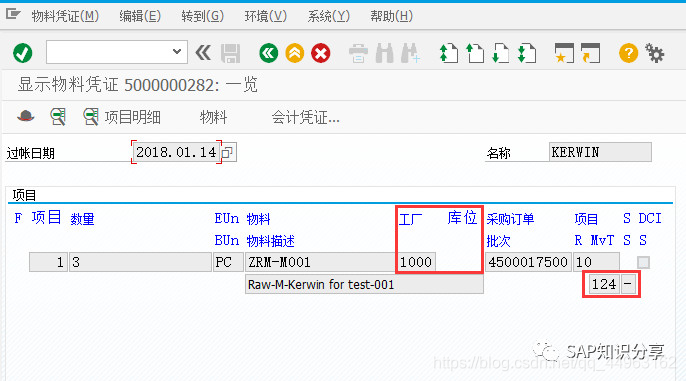
Task: Go to Next Page icon
Action: 501,53
